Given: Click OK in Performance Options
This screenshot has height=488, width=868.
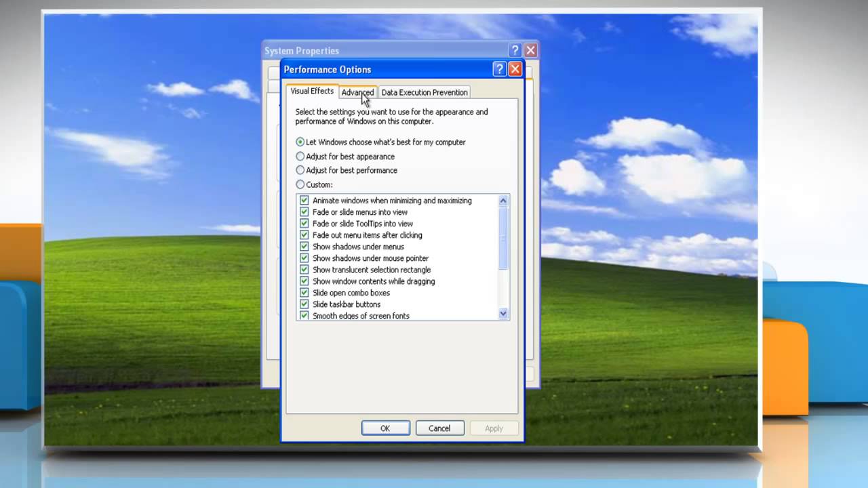Looking at the screenshot, I should [385, 428].
